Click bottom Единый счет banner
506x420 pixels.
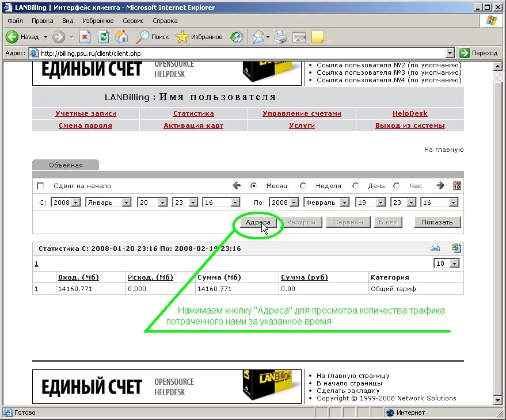(167, 387)
